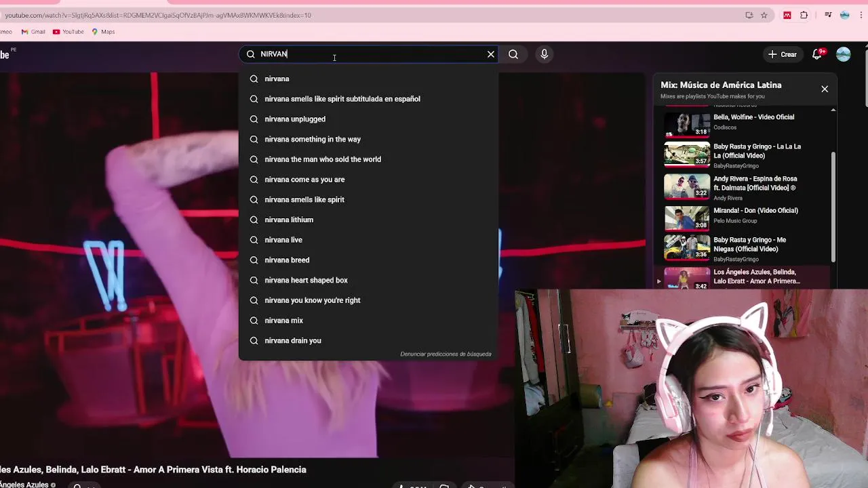Click channel name "Pelo Music Group"

pyautogui.click(x=735, y=221)
